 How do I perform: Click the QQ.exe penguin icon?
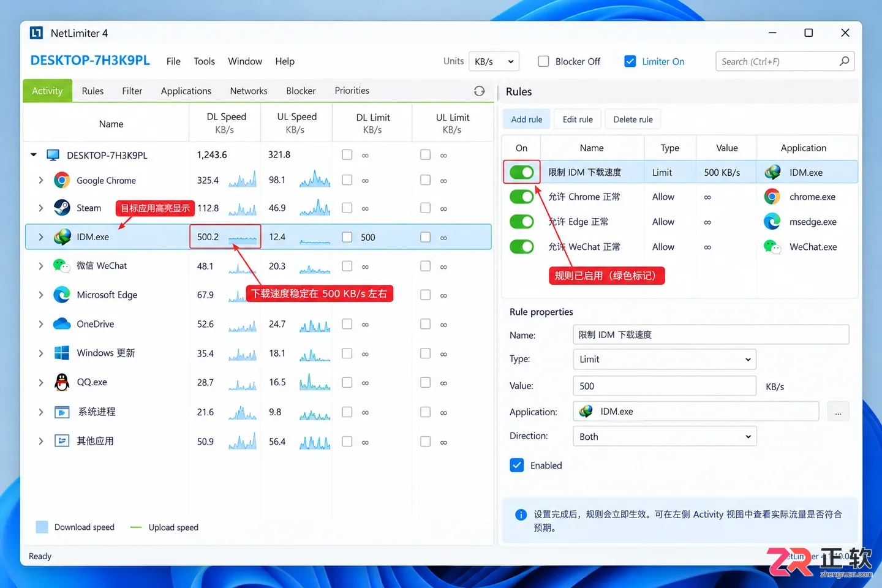(62, 382)
